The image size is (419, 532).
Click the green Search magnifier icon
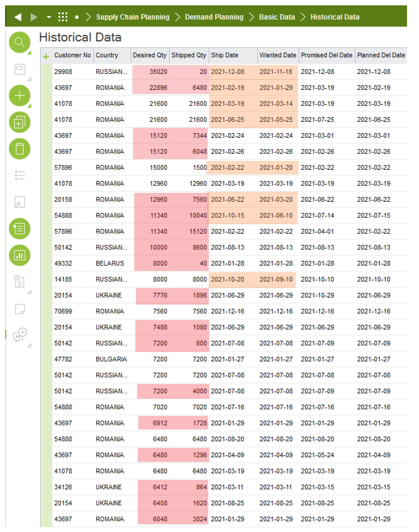(x=19, y=42)
